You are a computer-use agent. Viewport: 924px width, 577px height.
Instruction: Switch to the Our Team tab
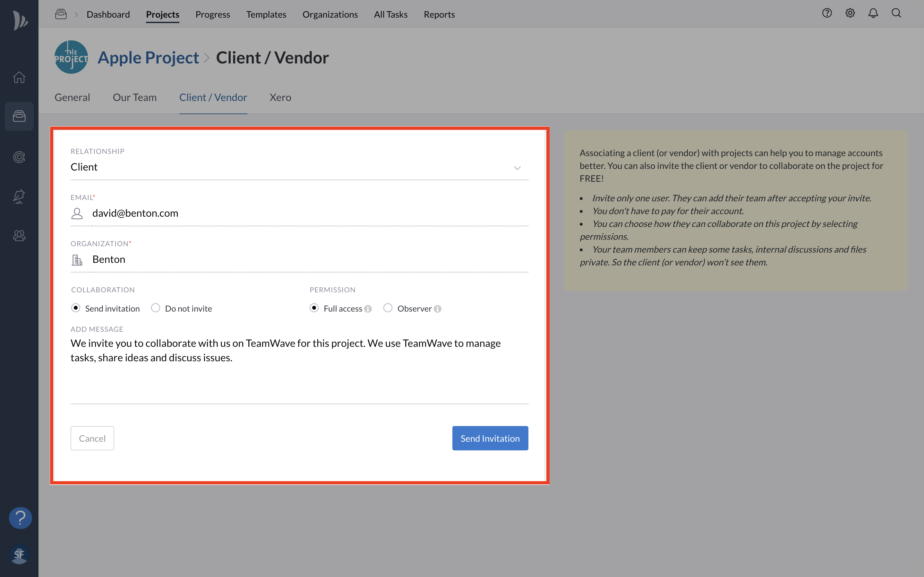[134, 98]
